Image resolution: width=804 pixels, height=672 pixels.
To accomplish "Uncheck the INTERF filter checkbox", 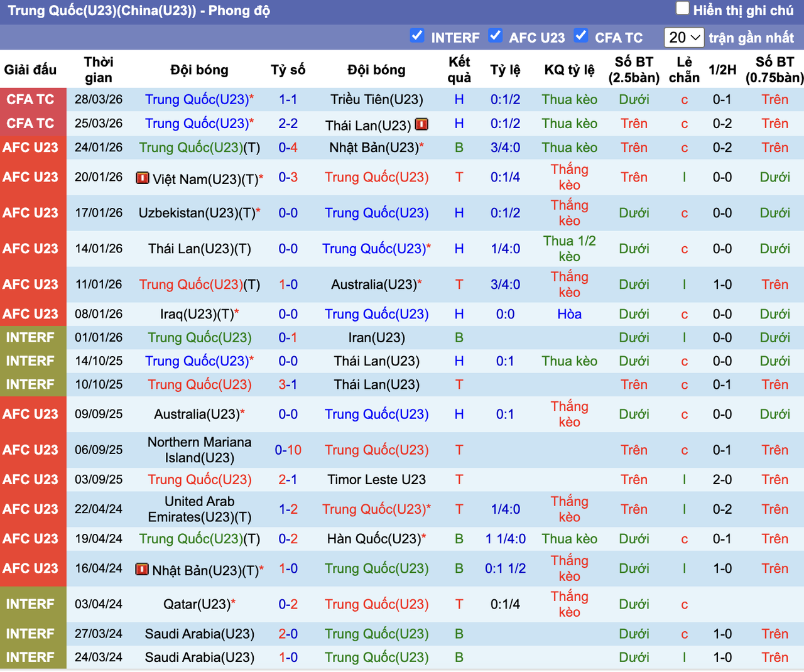I will click(x=417, y=36).
